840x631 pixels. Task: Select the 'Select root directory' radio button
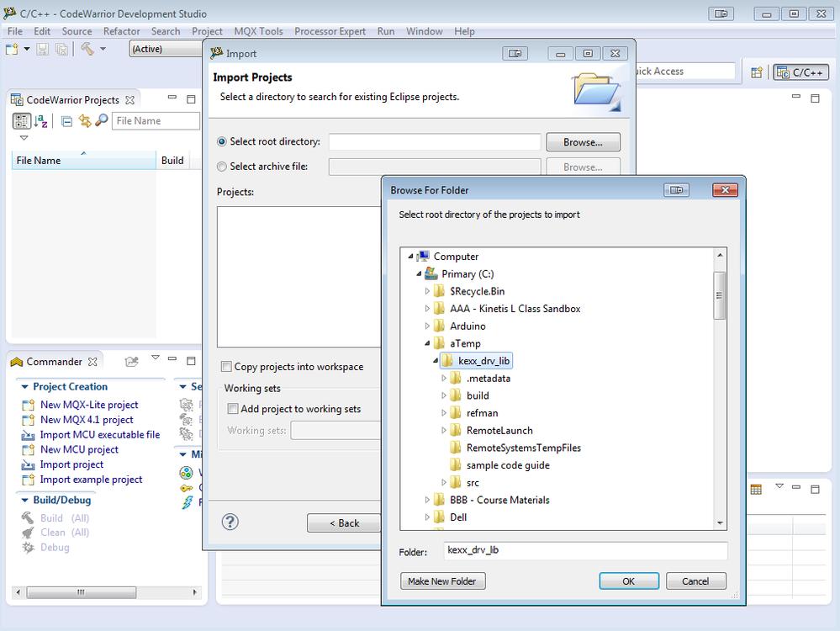222,142
